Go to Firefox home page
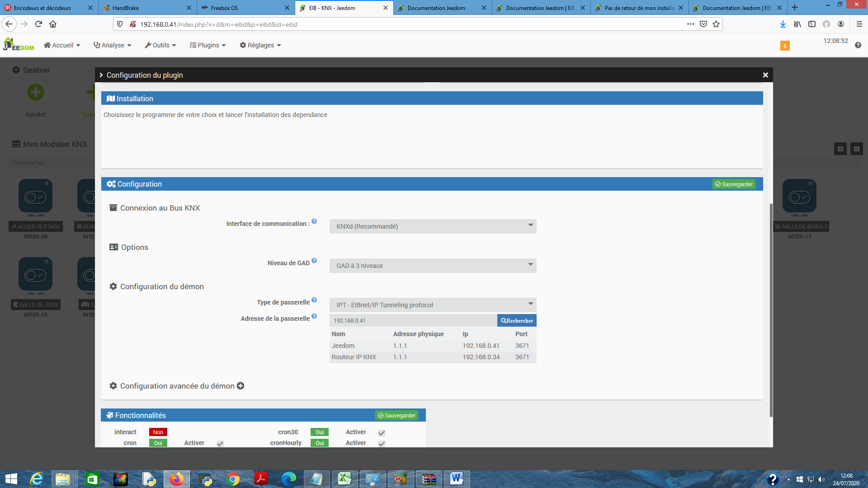The width and height of the screenshot is (868, 488). pos(53,24)
